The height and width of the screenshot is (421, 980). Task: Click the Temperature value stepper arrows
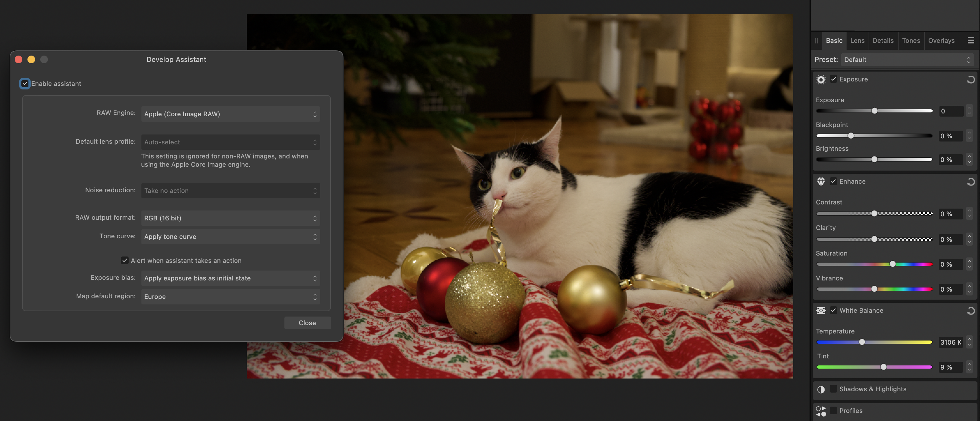pos(969,342)
